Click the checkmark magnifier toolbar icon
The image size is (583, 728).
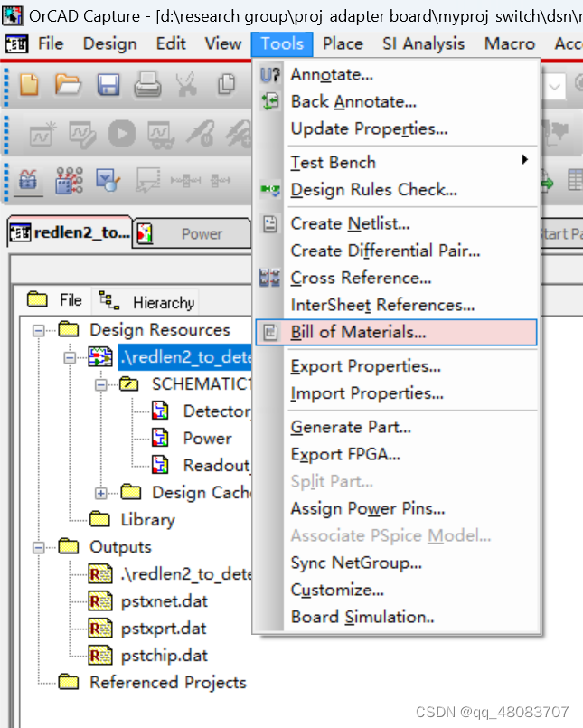(x=108, y=180)
